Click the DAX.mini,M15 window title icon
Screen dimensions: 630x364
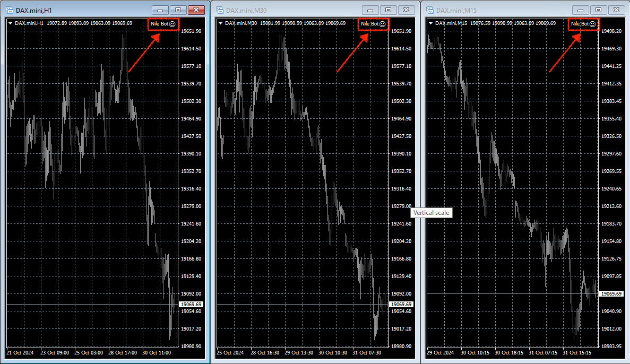pos(430,10)
